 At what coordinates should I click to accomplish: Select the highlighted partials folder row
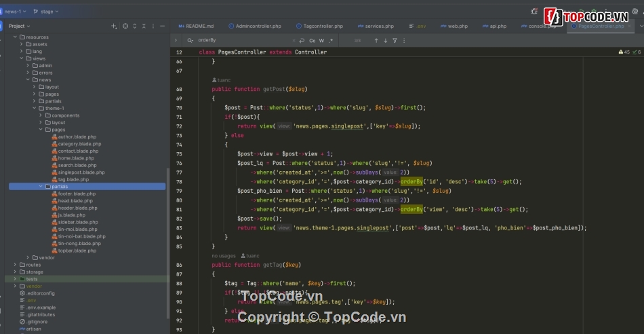[87, 186]
